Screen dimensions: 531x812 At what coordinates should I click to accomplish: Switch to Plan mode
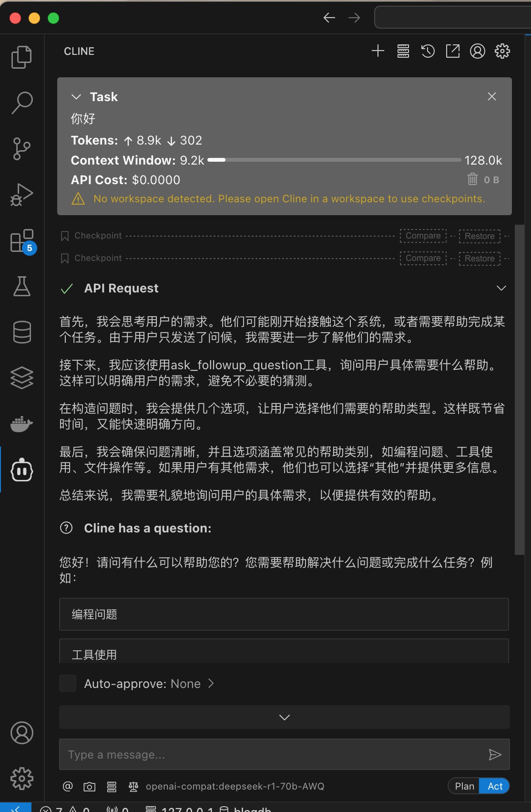[x=464, y=786]
